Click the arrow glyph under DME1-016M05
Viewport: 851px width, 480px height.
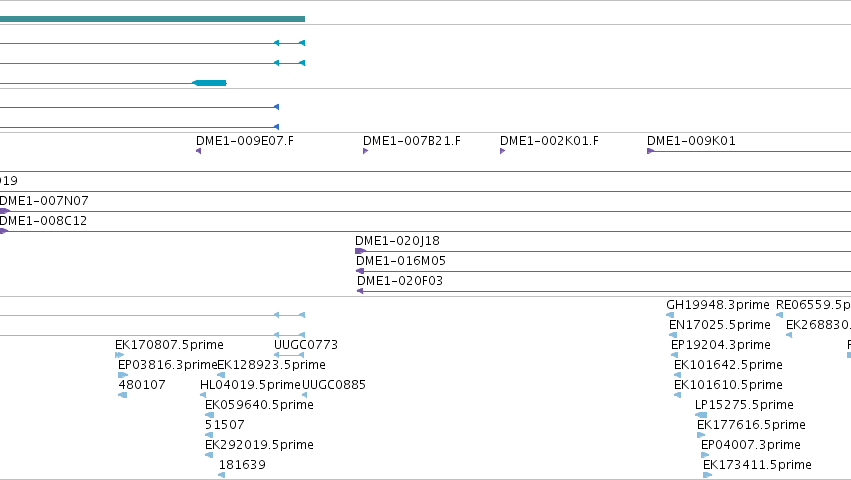tap(359, 271)
